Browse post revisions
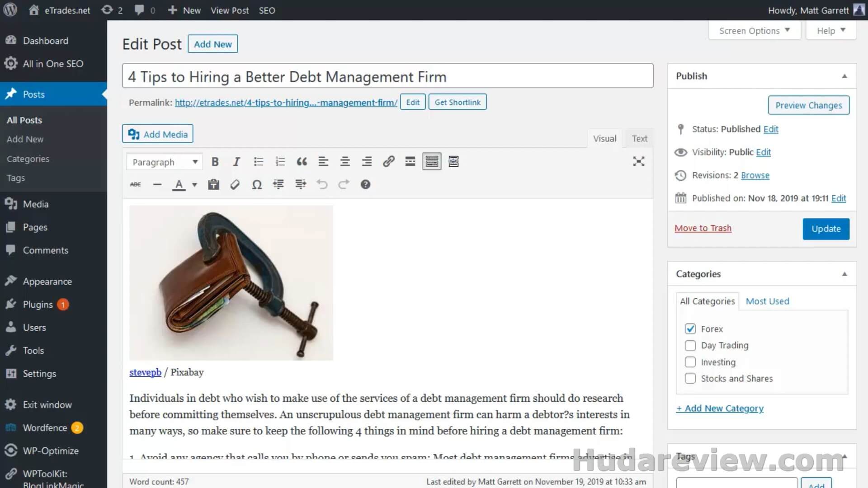868x488 pixels. click(755, 175)
